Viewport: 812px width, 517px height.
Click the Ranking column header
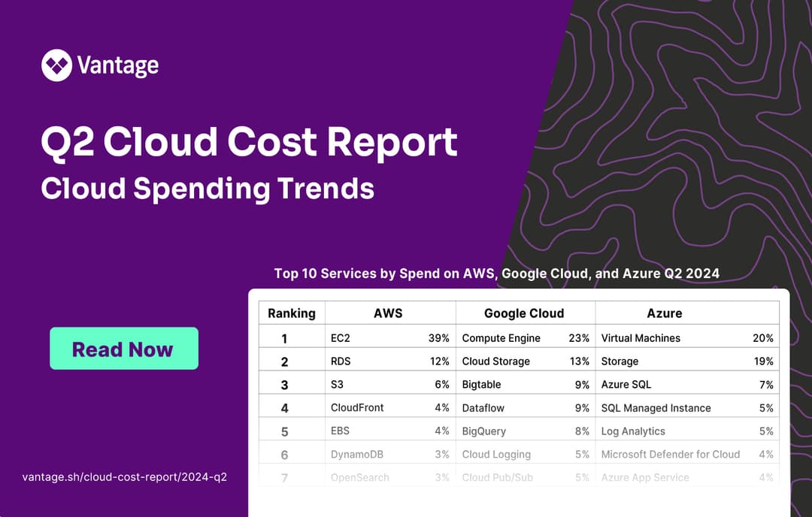(292, 313)
